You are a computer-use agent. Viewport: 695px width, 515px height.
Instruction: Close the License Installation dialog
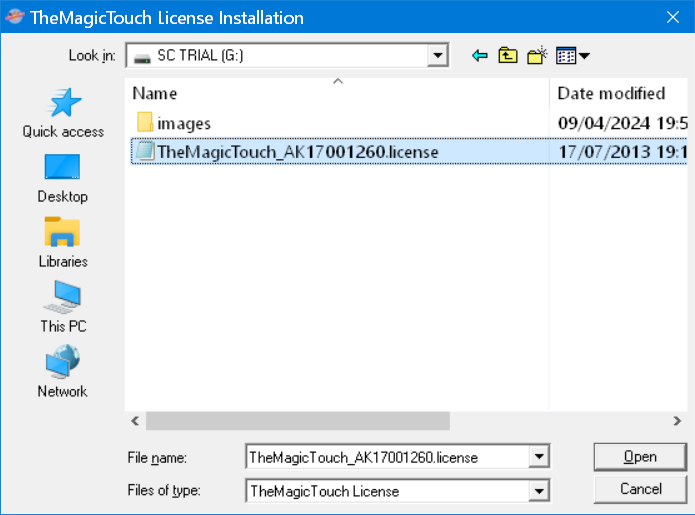click(x=673, y=17)
